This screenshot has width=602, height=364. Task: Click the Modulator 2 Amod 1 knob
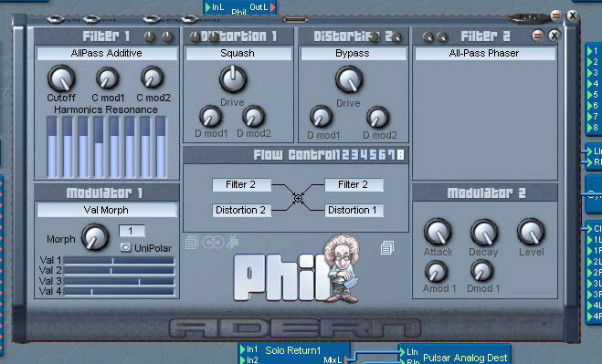pyautogui.click(x=436, y=272)
